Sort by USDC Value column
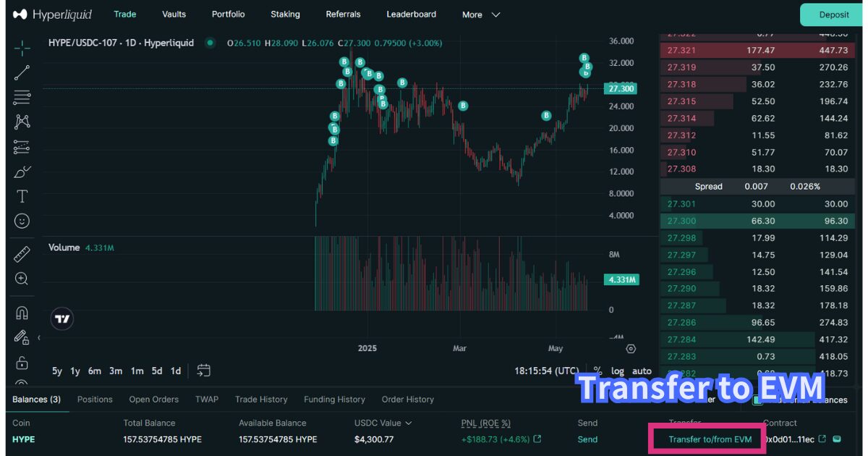Viewport: 868px width, 456px height. (383, 423)
